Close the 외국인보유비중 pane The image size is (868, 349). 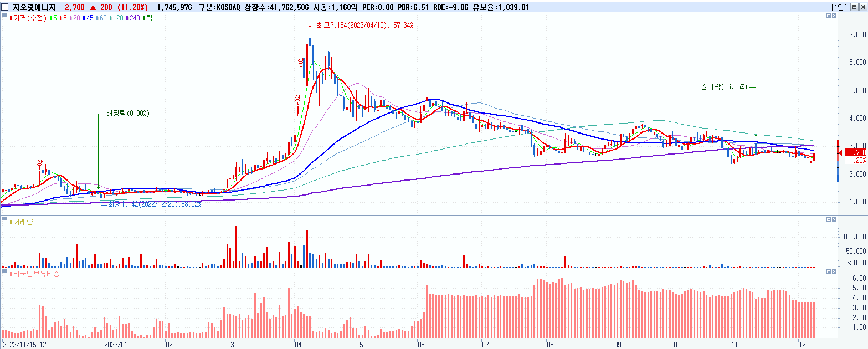[x=834, y=271]
